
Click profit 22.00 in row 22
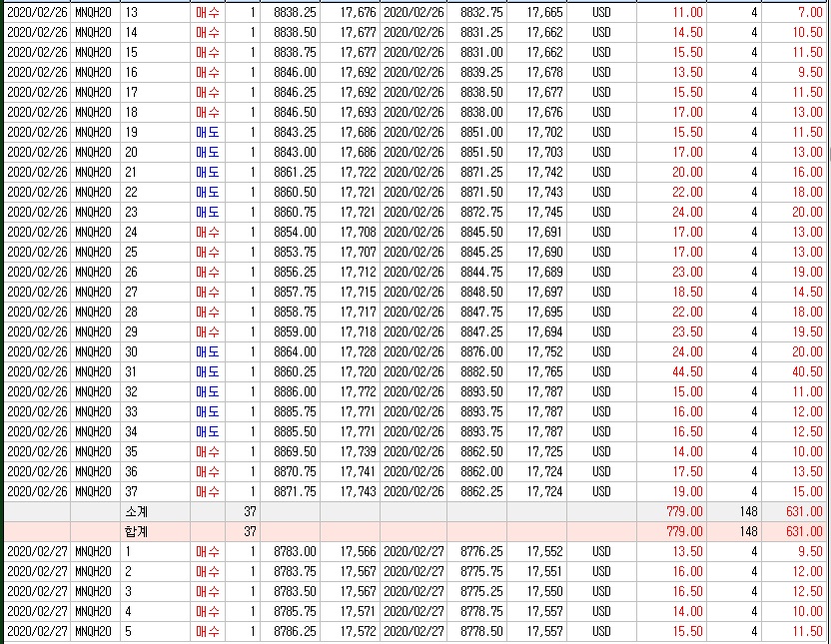[687, 192]
